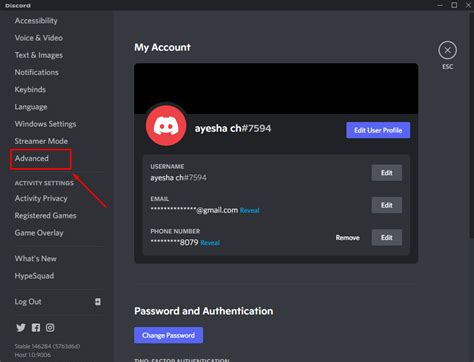Open Accessibility settings
The height and width of the screenshot is (362, 474).
36,21
